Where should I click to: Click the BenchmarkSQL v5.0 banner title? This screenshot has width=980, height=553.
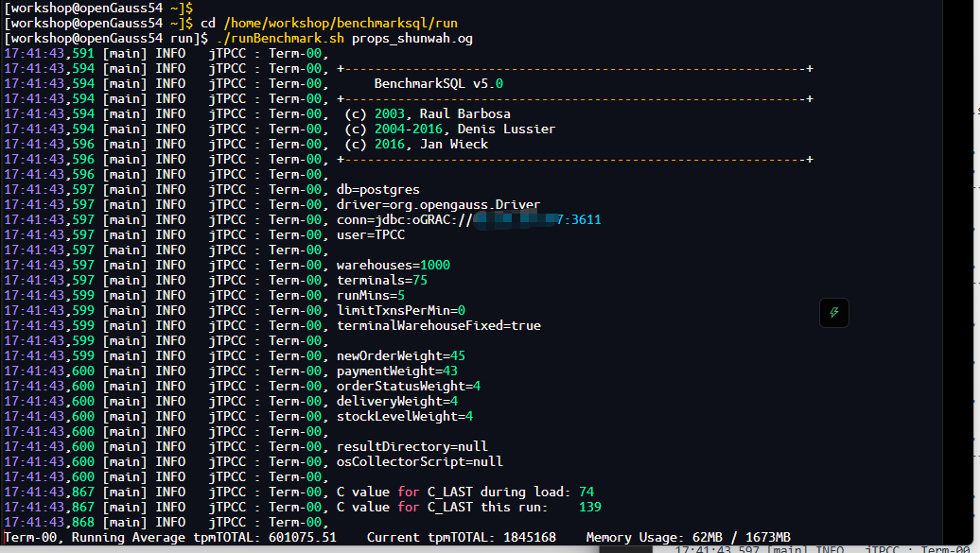[x=438, y=84]
